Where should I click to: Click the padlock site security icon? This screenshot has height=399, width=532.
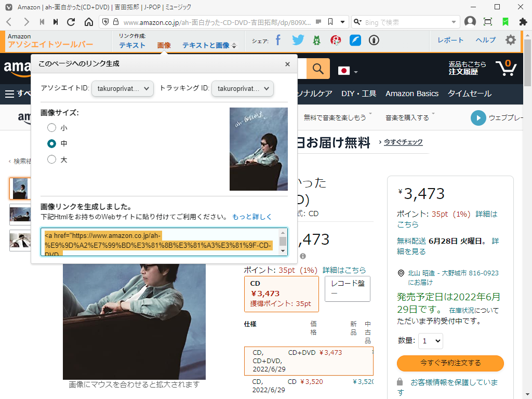tap(116, 22)
